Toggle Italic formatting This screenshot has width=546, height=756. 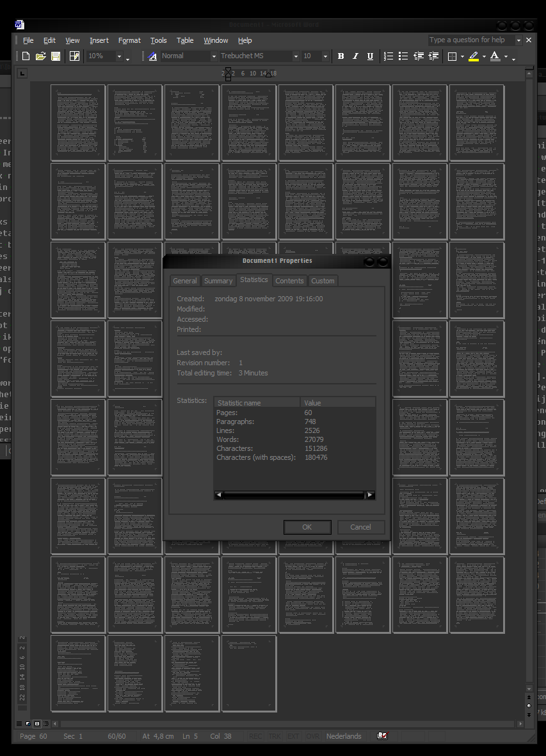(x=355, y=56)
